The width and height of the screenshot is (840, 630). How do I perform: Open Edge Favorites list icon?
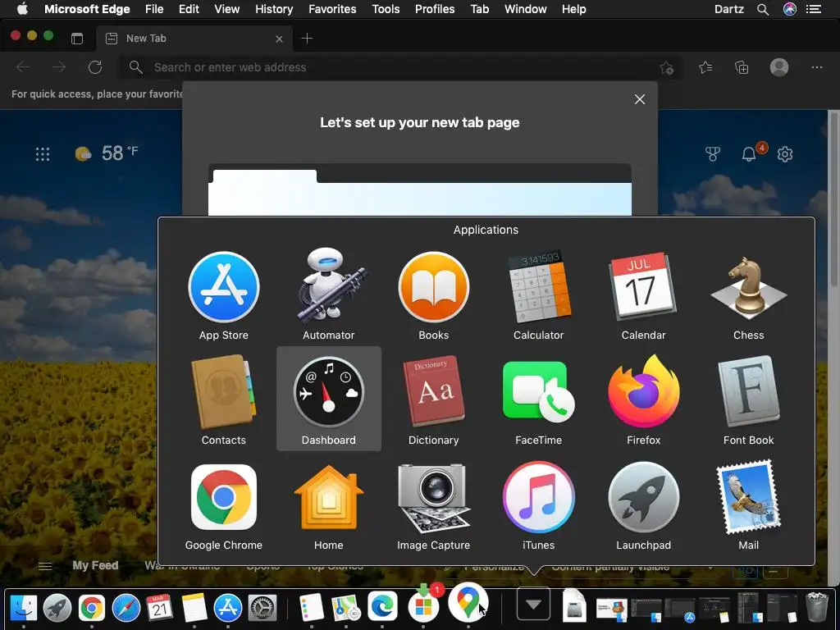click(x=705, y=67)
